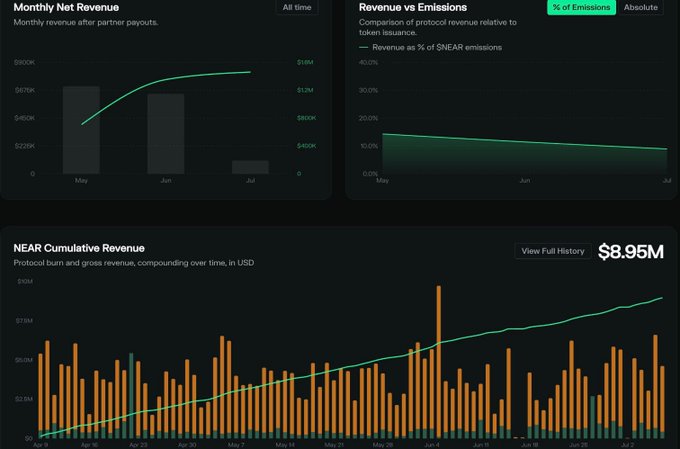Click the 10.0% axis label

(369, 146)
